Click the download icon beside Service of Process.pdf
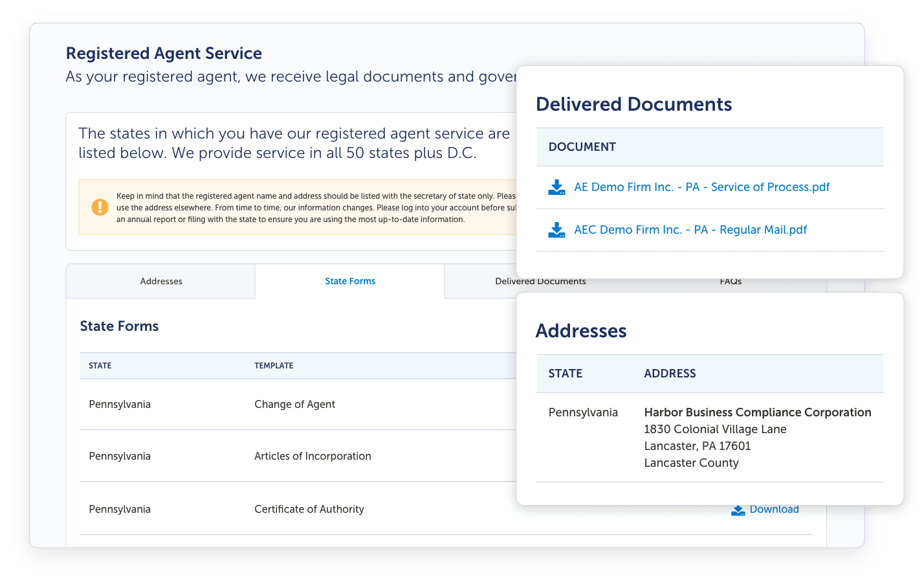The image size is (924, 584). coord(556,187)
